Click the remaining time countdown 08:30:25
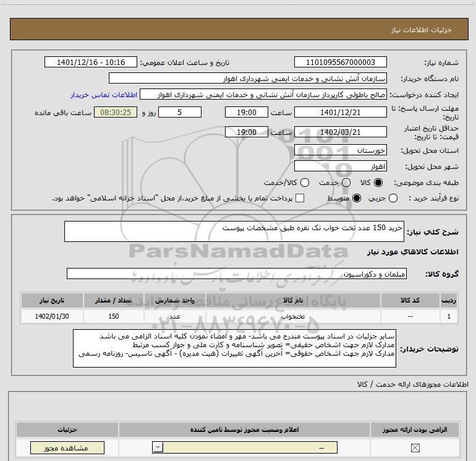 tap(116, 112)
